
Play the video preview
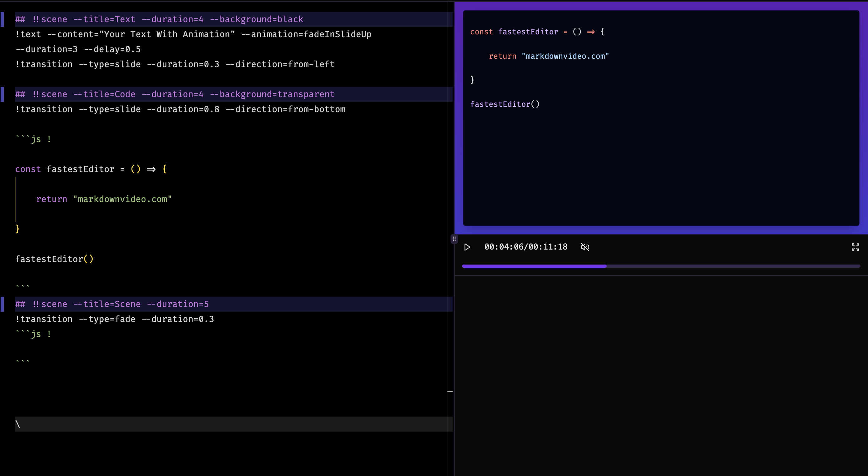point(467,247)
